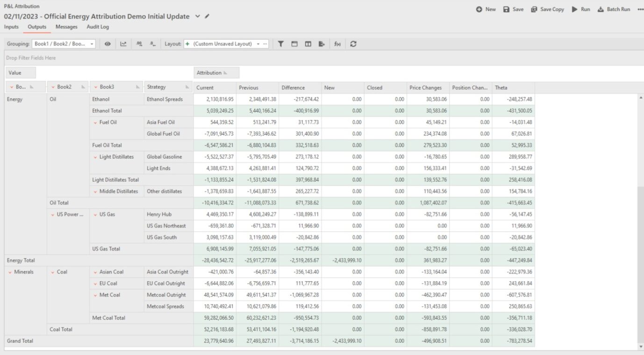Screen dimensions: 644x355
Task: Click the filter funnel icon in toolbar
Action: pos(281,44)
